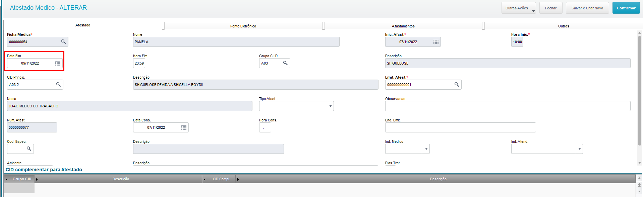Viewport: 644px width, 197px height.
Task: Click the End. Emit. input field
Action: tap(460, 127)
